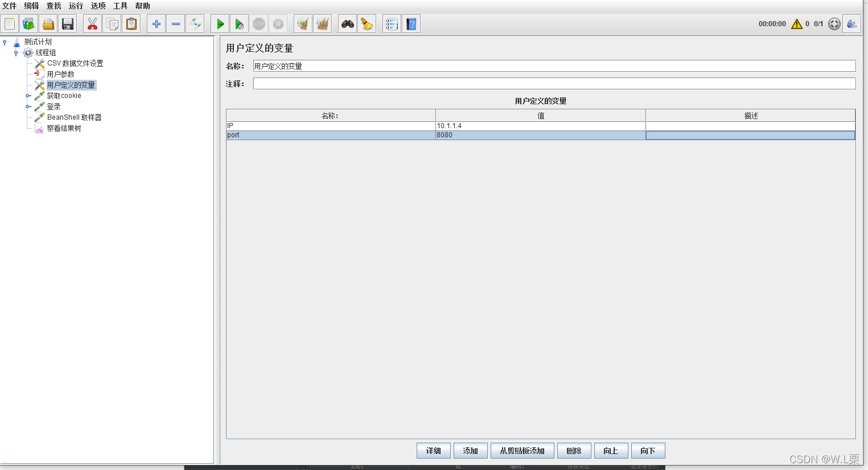The image size is (868, 470).
Task: Click the 名称 column header
Action: 331,116
